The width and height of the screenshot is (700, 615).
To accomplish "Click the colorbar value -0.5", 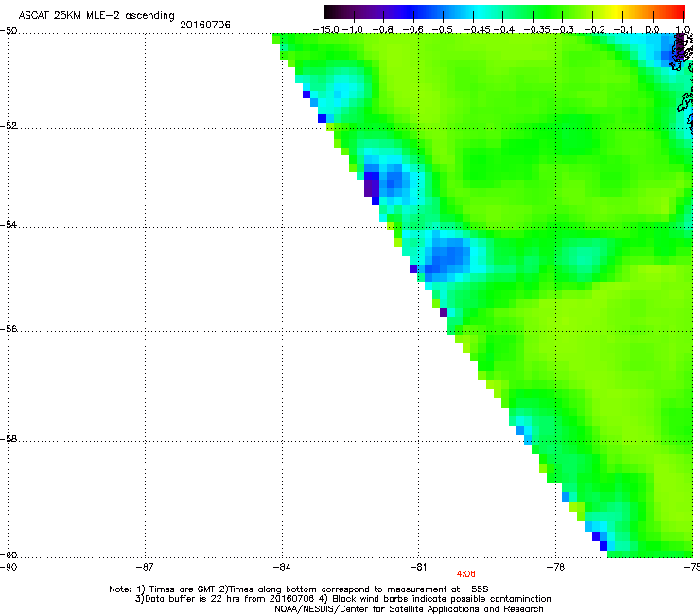I will (x=443, y=30).
